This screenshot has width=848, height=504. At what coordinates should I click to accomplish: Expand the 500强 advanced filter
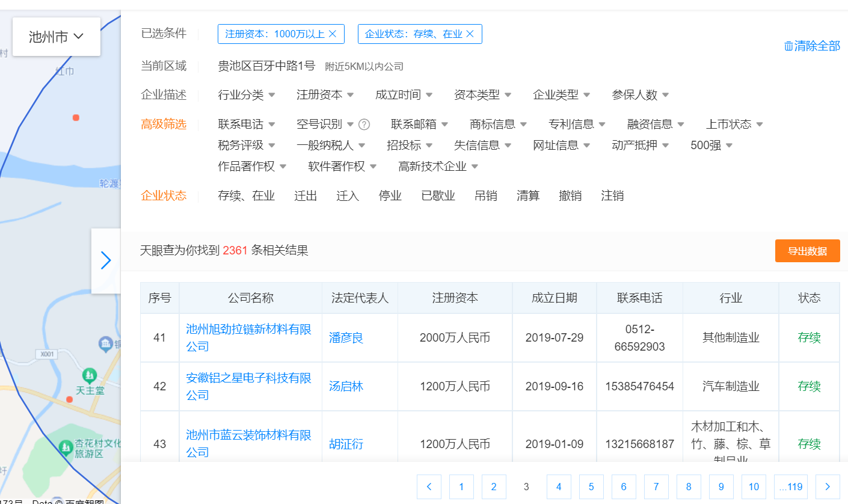click(711, 145)
